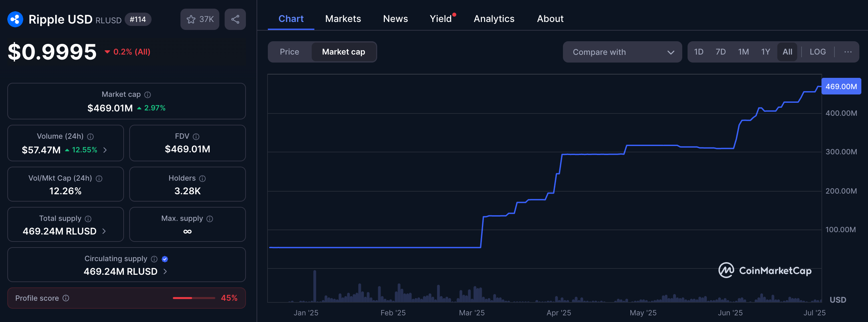Click the 100.00M axis label
This screenshot has height=322, width=868.
[x=840, y=230]
